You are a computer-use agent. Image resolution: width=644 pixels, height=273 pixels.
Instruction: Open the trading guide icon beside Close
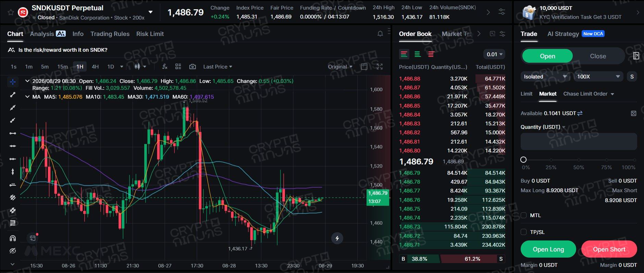[x=636, y=56]
